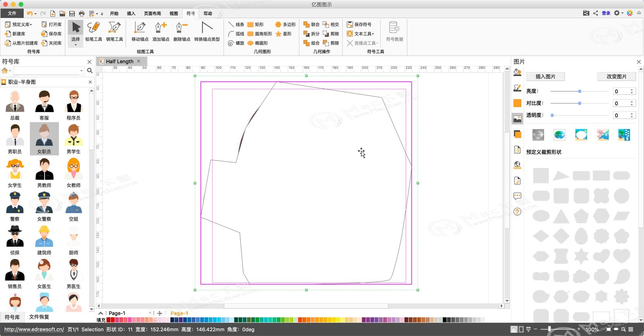Pick the 圆角矩形 rounded rectangle shape
Screen dimensions: 644x336
click(260, 34)
